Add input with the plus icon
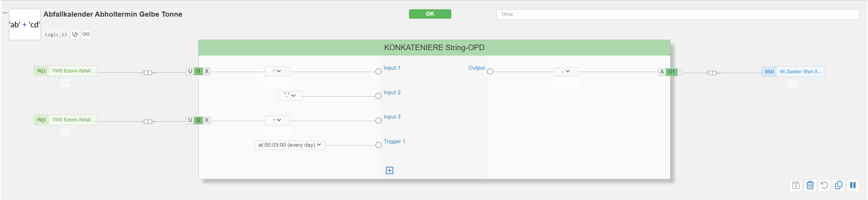The width and height of the screenshot is (868, 200). (389, 170)
